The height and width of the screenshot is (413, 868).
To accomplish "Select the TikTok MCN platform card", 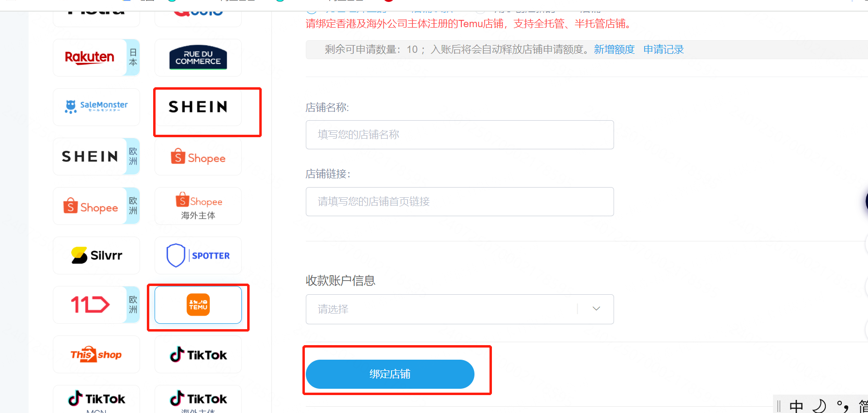I will tap(96, 399).
